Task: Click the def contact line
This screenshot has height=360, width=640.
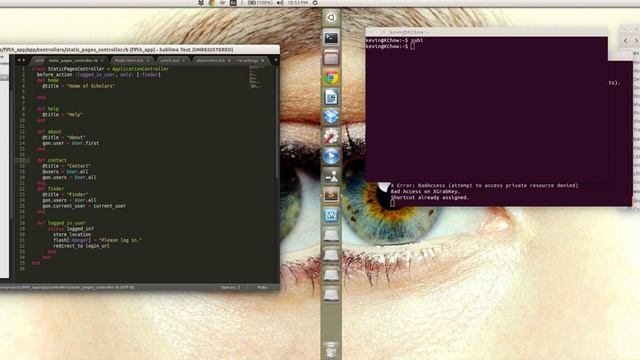Action: [x=51, y=160]
